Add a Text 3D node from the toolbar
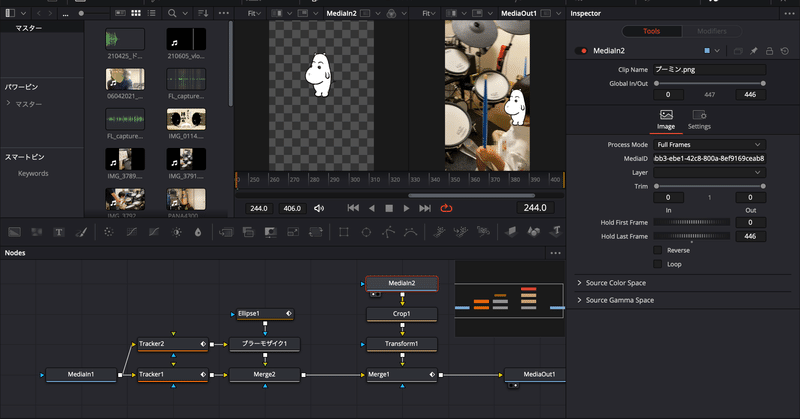The image size is (800, 419). click(x=556, y=232)
